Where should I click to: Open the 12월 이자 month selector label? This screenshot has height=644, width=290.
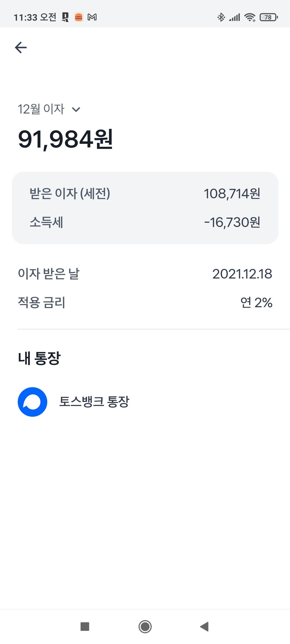pos(41,109)
